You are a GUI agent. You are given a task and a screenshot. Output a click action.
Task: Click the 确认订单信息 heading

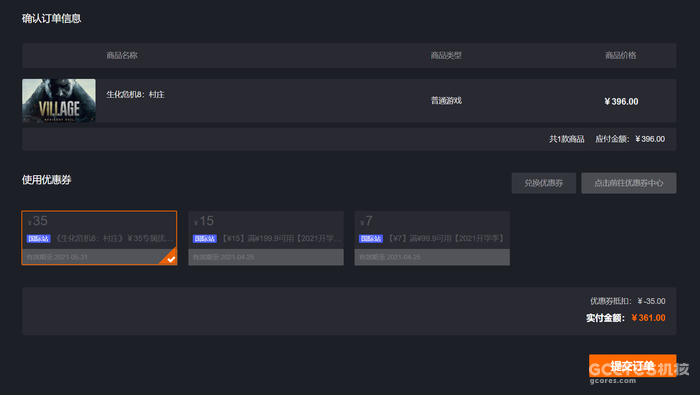[x=51, y=19]
